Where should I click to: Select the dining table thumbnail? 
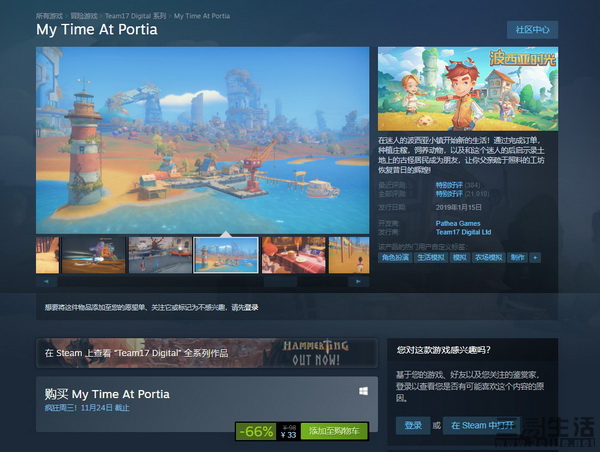tap(293, 255)
